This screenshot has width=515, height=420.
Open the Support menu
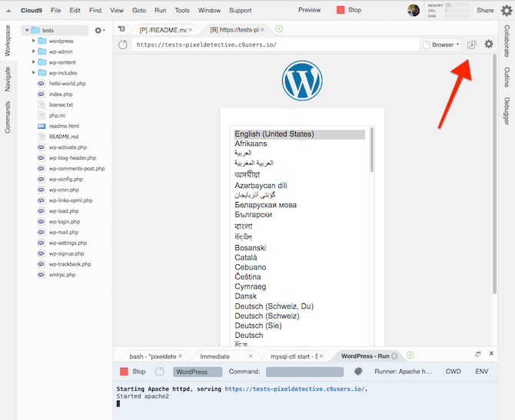241,10
